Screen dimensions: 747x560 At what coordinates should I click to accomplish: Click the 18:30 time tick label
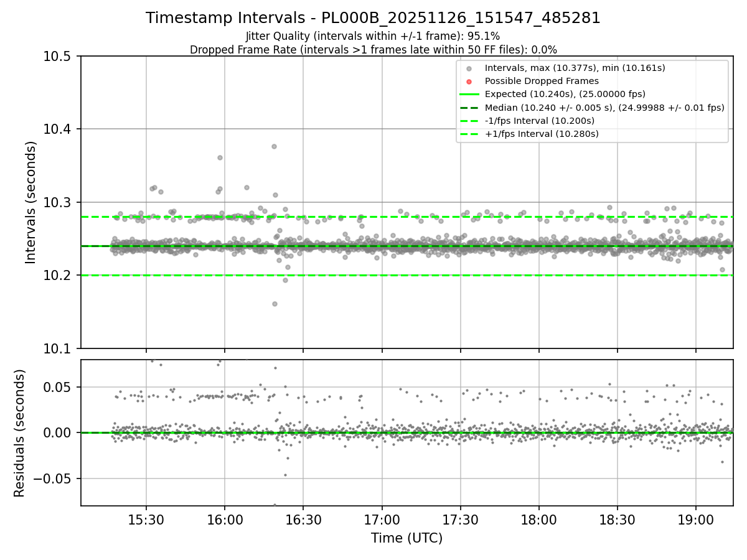[617, 520]
